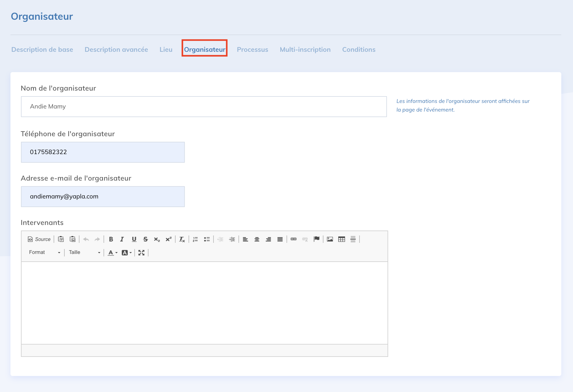573x392 pixels.
Task: Insert a numbered list
Action: (195, 239)
